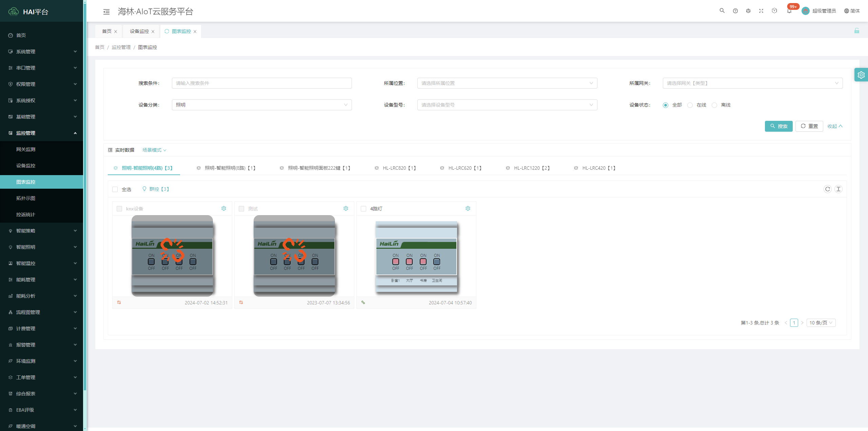Toggle fullscreen mode icon
Viewport: 868px width, 431px height.
761,11
